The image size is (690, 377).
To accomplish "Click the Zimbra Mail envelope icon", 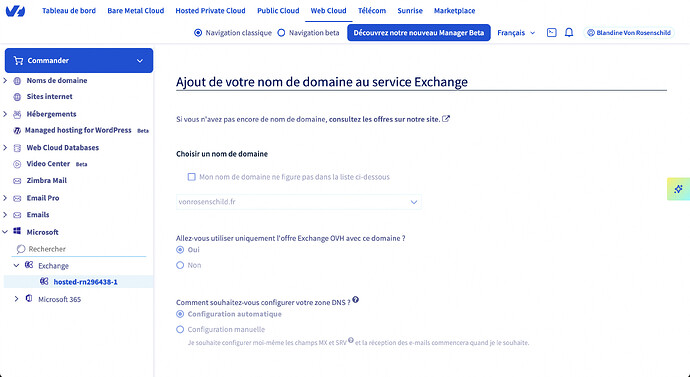I will coord(17,181).
